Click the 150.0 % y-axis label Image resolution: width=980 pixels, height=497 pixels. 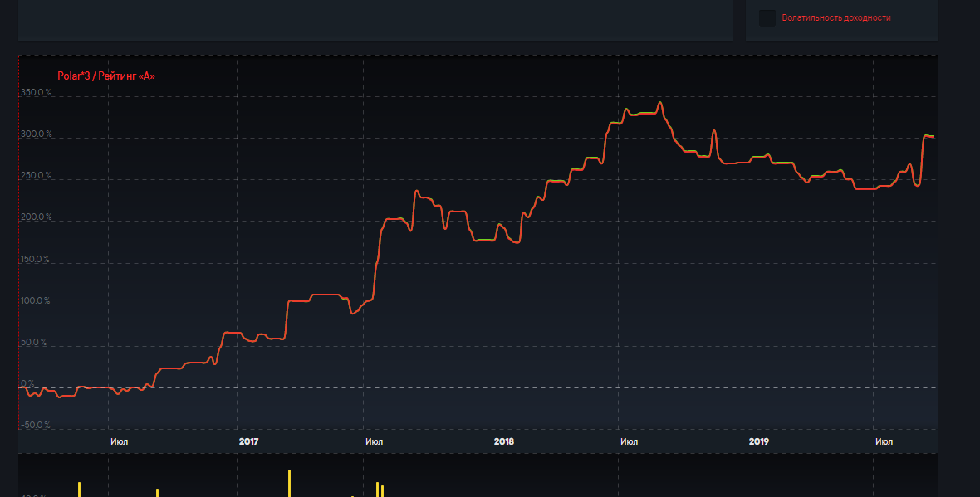pyautogui.click(x=36, y=260)
